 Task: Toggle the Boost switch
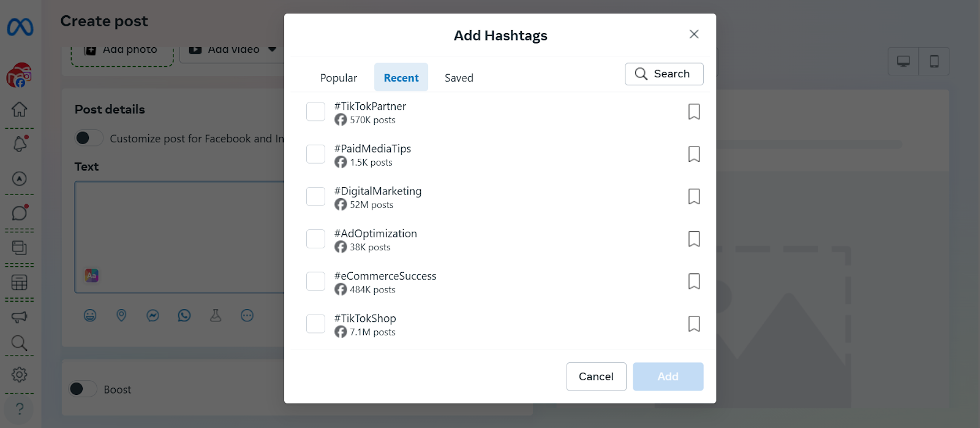point(83,389)
